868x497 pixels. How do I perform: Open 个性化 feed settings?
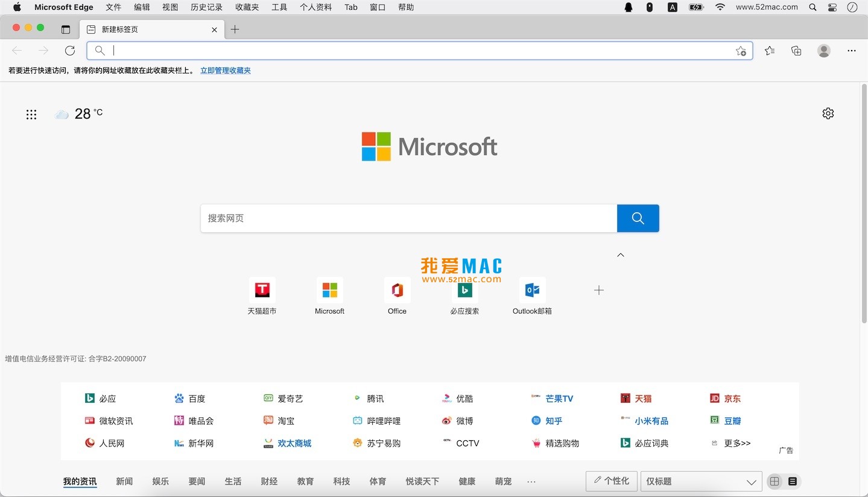point(611,481)
